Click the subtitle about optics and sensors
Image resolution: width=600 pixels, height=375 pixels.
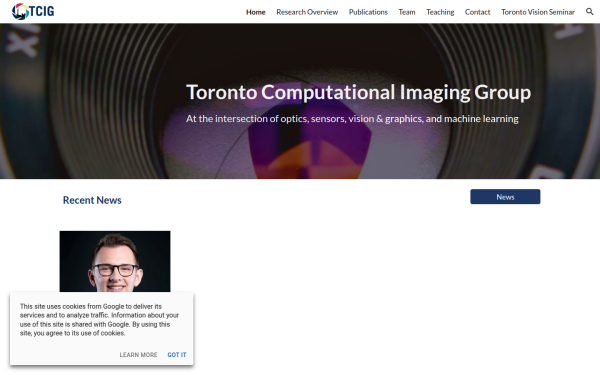(352, 119)
